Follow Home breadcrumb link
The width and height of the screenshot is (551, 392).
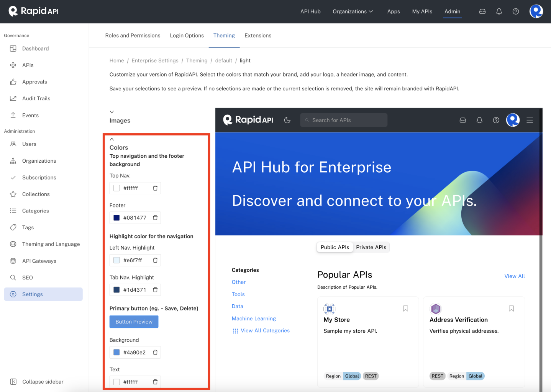[117, 60]
